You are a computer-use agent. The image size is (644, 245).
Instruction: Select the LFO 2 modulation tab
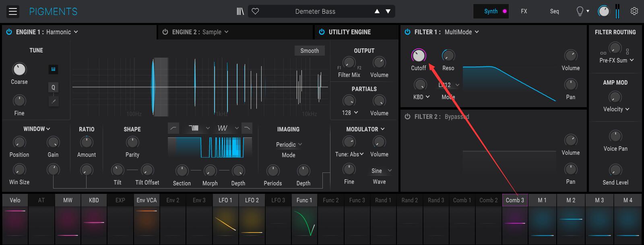(252, 200)
